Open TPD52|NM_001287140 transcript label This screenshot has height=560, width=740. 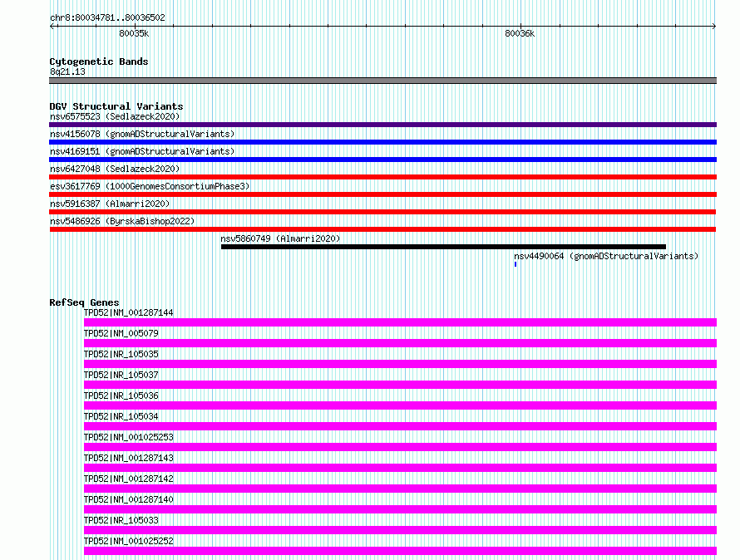(128, 499)
